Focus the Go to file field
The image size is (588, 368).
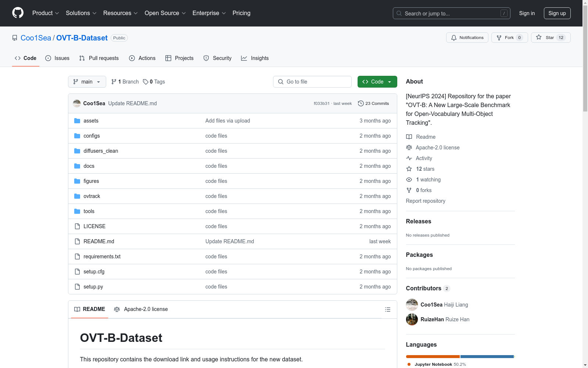click(x=312, y=82)
